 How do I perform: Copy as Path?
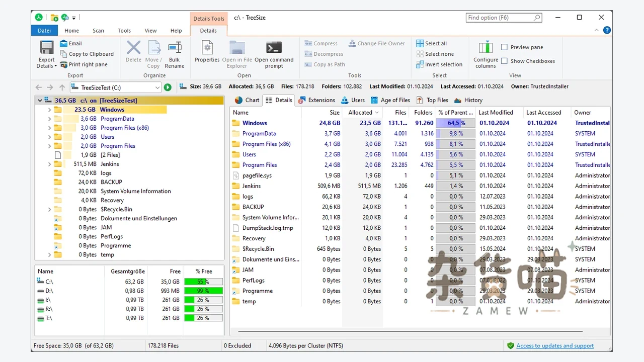[x=325, y=65]
